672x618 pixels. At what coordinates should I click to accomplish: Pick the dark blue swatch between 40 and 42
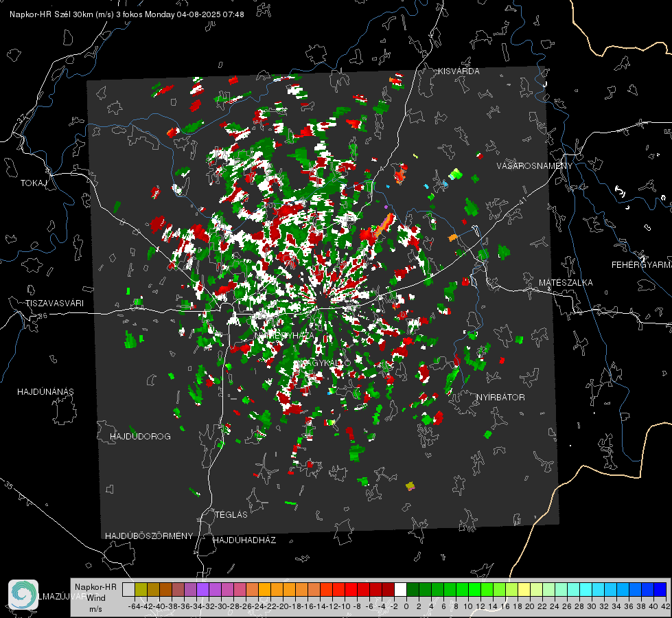660,589
